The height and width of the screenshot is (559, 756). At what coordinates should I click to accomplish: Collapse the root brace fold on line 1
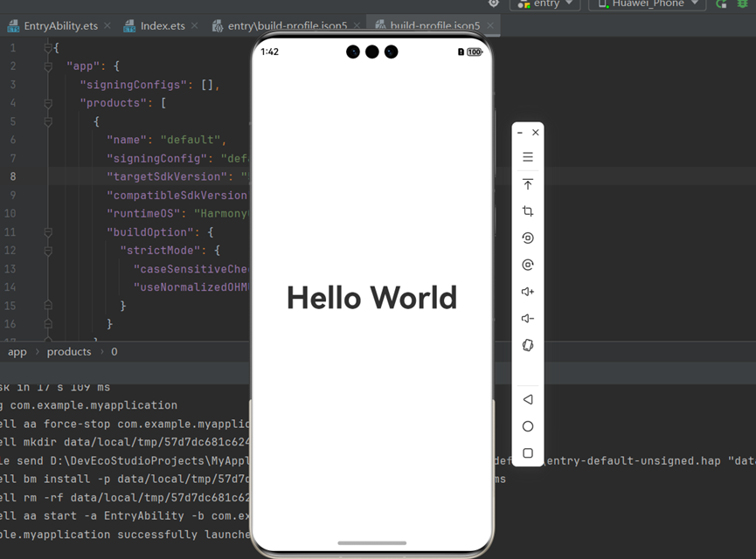point(48,48)
